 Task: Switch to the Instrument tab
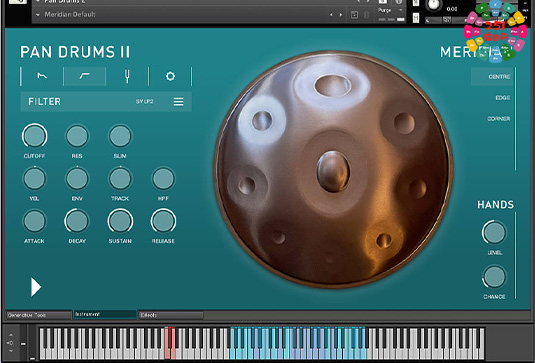[104, 315]
